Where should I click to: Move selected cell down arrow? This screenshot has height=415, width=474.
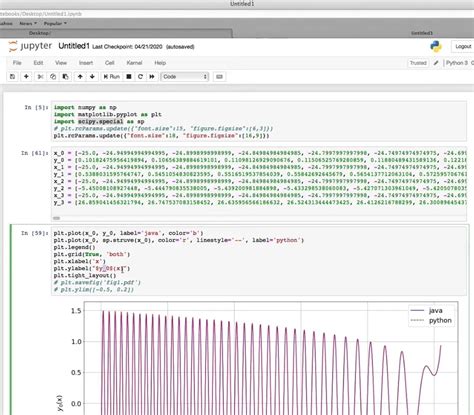click(x=92, y=77)
